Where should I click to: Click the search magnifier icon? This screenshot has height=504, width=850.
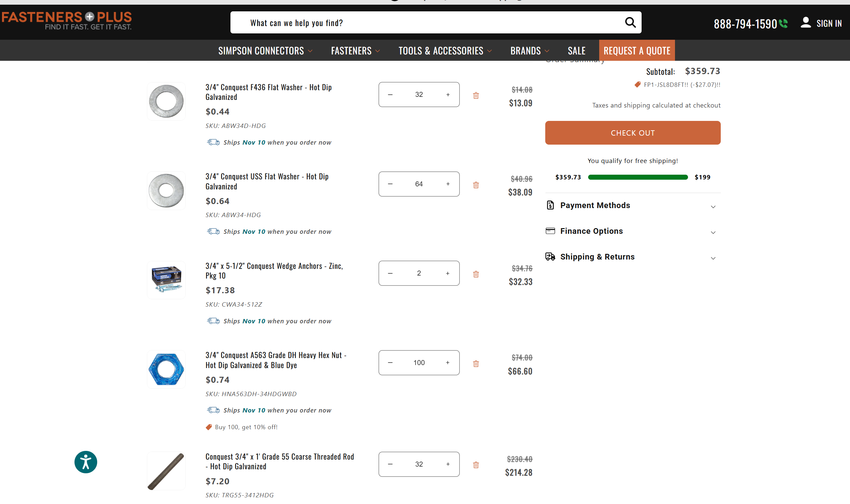[630, 22]
